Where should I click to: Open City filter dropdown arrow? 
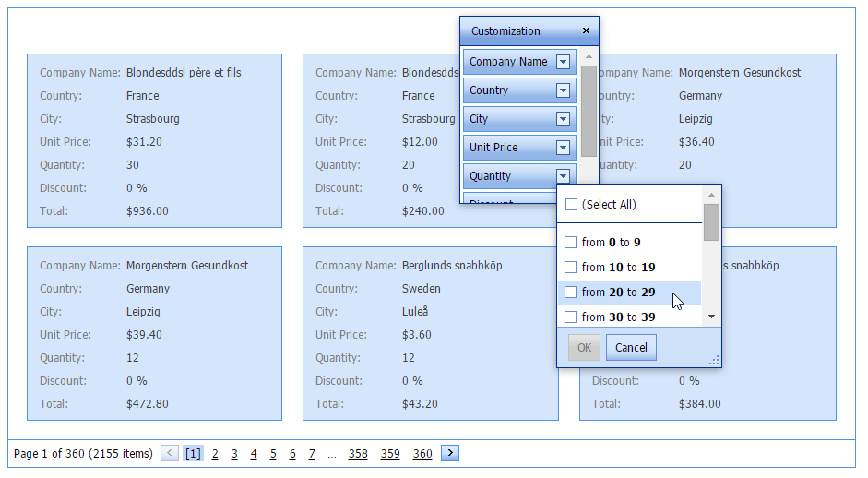[563, 118]
